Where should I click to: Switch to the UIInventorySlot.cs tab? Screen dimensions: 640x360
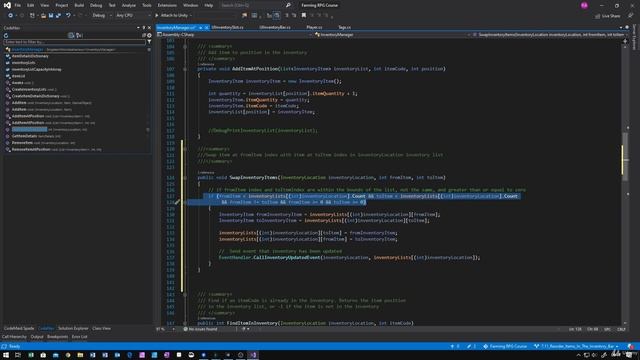[x=228, y=27]
